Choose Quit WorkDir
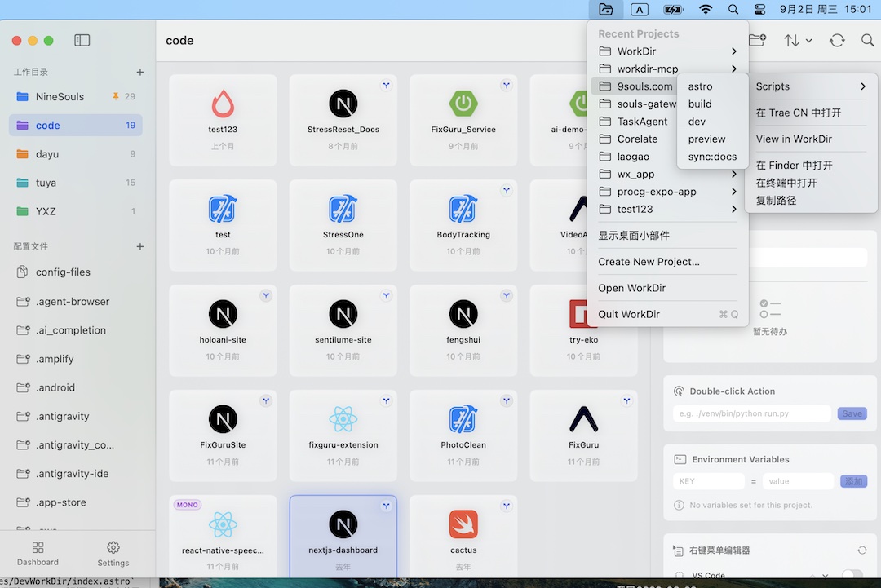Image resolution: width=881 pixels, height=588 pixels. click(668, 314)
